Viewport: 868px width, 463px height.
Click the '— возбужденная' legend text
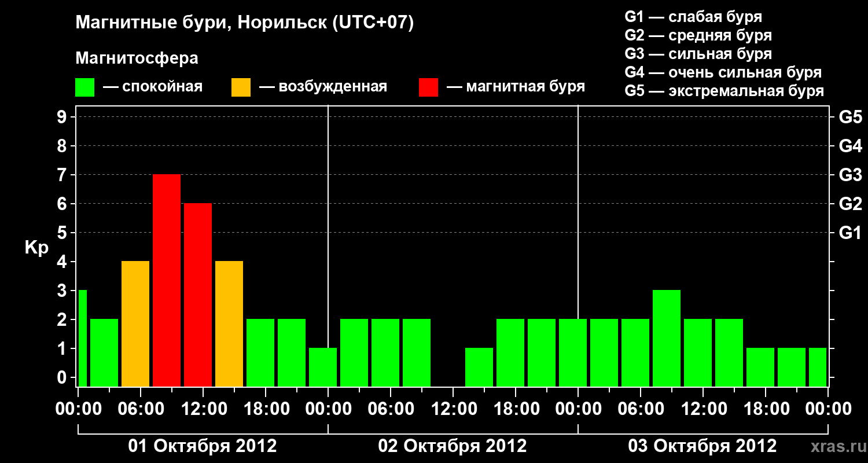323,87
